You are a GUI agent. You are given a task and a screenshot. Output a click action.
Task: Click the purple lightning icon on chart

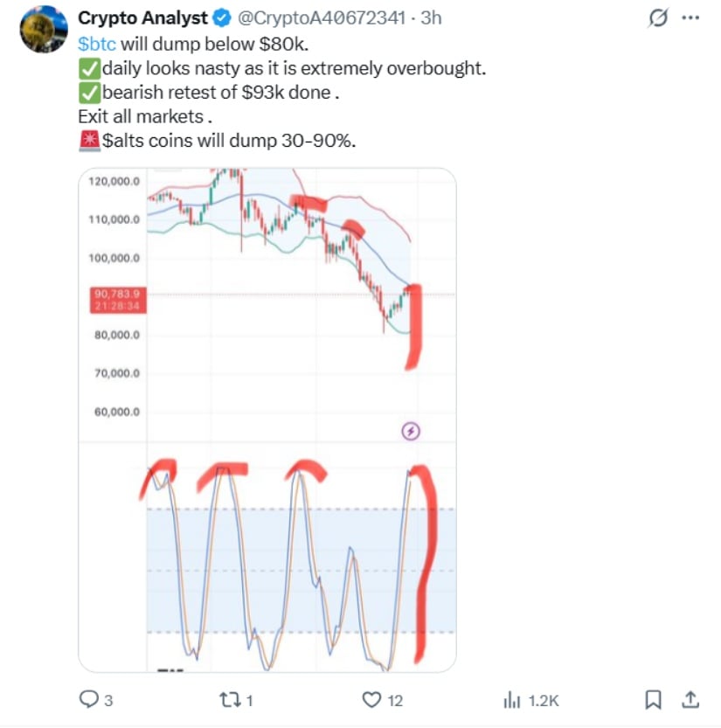[x=412, y=430]
